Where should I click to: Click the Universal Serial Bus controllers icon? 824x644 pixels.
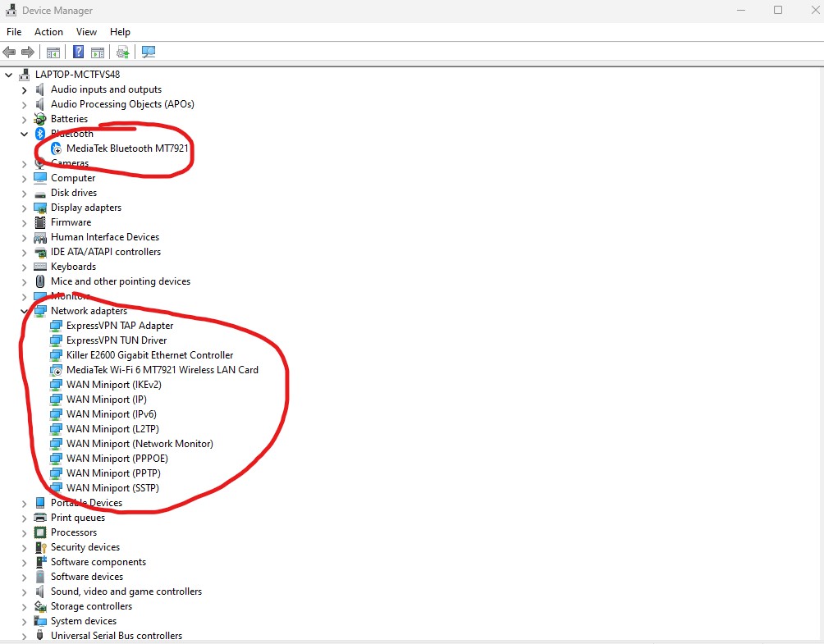39,636
